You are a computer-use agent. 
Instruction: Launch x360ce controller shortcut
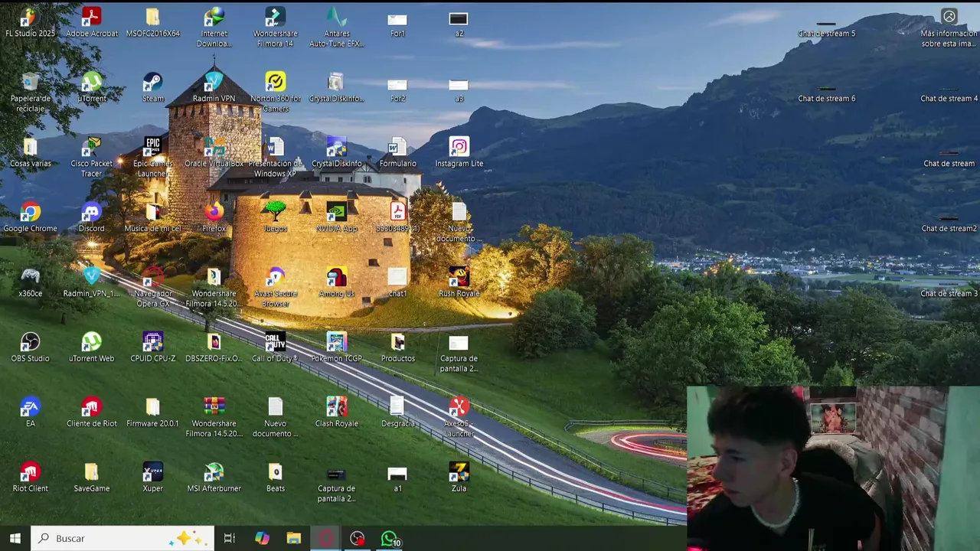[30, 277]
